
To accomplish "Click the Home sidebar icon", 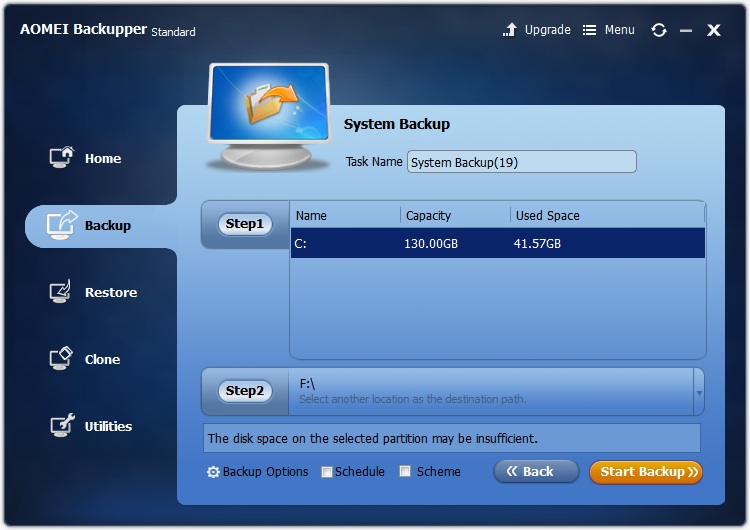I will [62, 158].
